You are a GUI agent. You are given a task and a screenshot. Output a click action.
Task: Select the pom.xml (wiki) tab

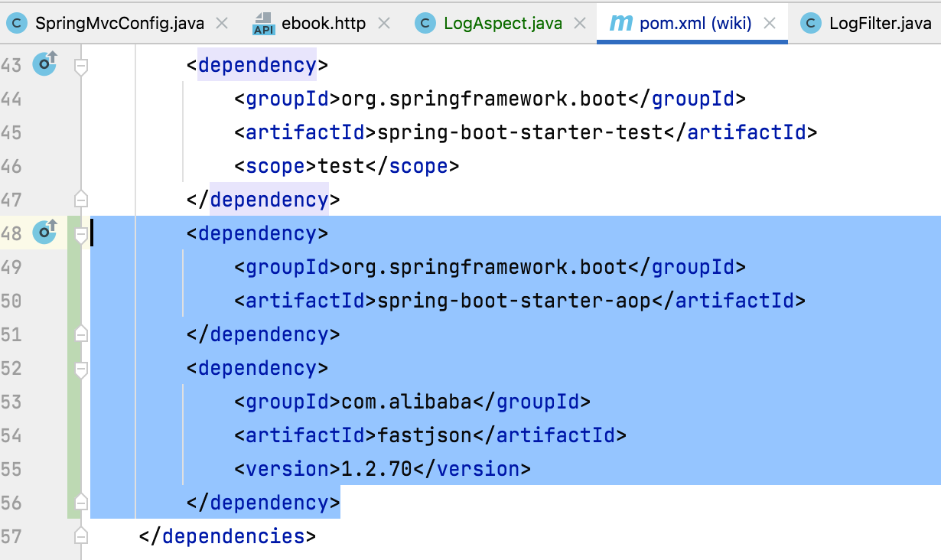click(695, 23)
